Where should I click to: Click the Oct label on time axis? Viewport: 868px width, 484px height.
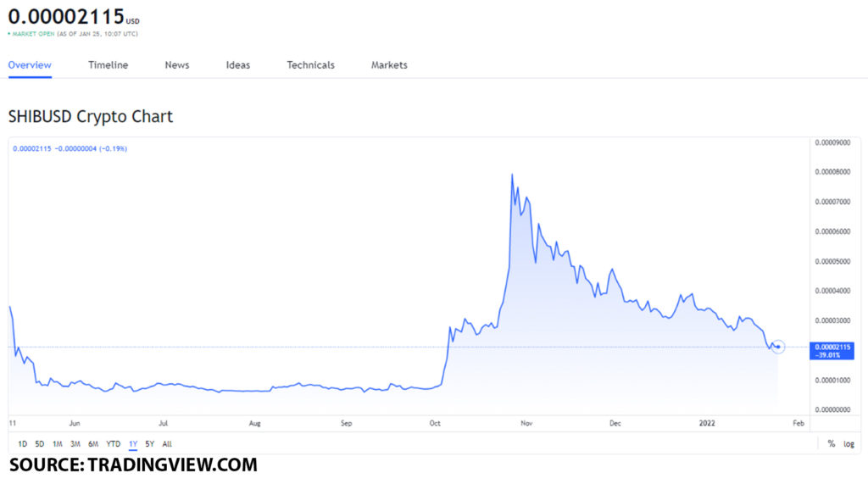click(x=435, y=423)
